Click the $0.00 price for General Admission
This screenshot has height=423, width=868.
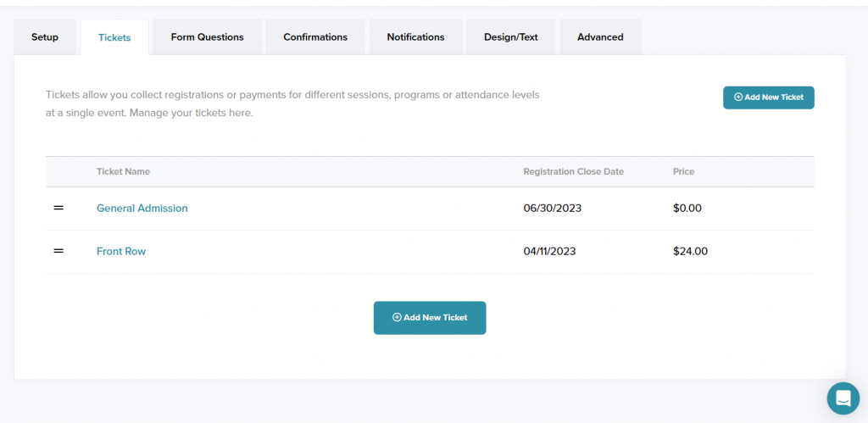[687, 209]
